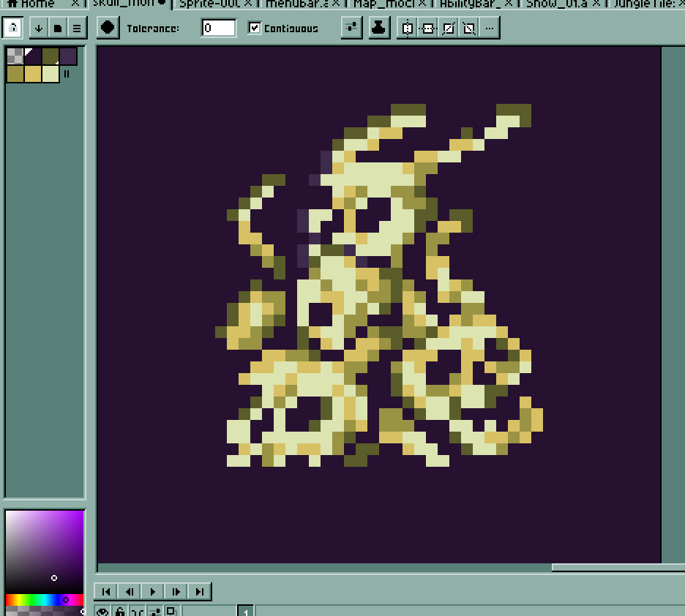The height and width of the screenshot is (616, 685).
Task: Toggle layer visibility eye in timeline
Action: point(102,612)
